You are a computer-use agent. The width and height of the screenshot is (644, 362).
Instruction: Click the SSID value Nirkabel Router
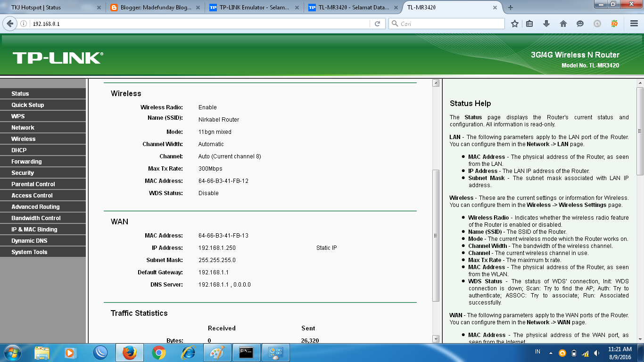[219, 120]
